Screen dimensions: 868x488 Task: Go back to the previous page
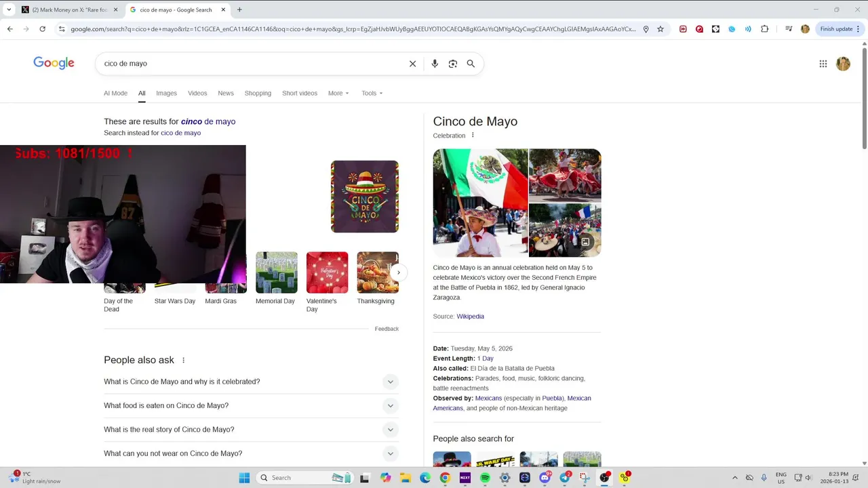[x=10, y=29]
